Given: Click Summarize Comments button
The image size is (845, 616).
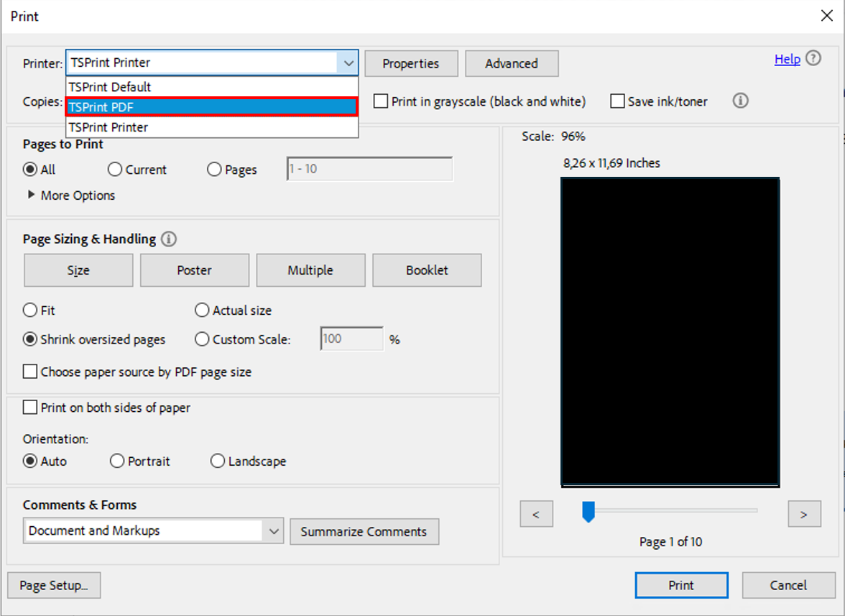Looking at the screenshot, I should 364,531.
